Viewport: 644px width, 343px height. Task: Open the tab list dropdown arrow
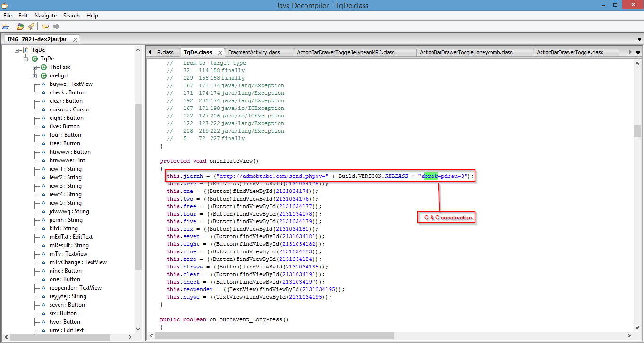[638, 52]
